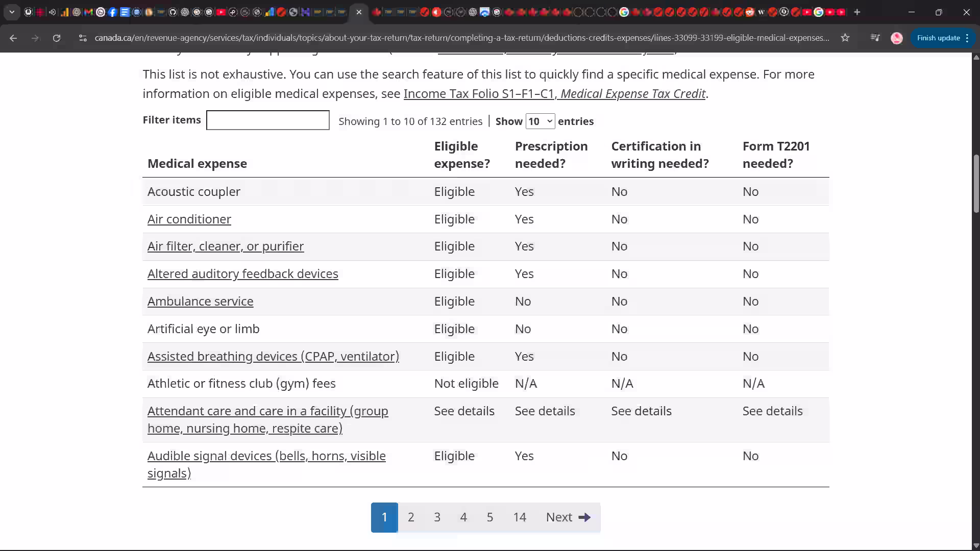Mute the tab playing audio
Viewport: 980px width, 551px height.
(x=52, y=12)
